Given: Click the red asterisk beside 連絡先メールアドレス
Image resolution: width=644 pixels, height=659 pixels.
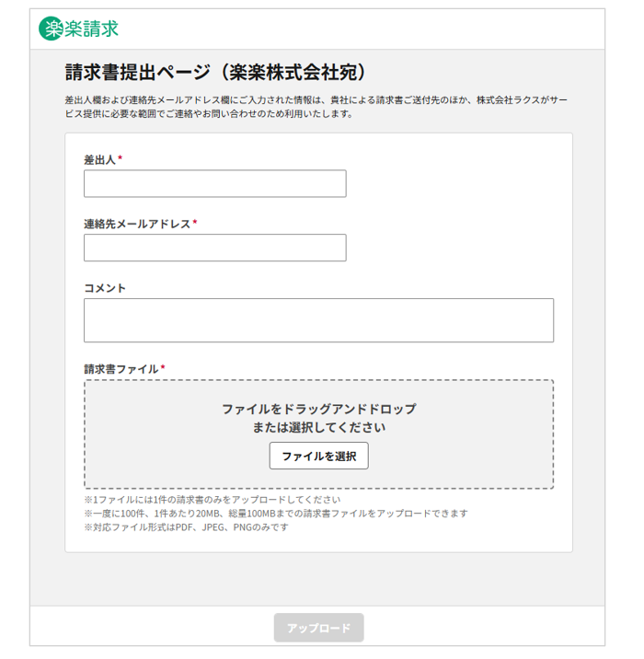Looking at the screenshot, I should coord(195,223).
